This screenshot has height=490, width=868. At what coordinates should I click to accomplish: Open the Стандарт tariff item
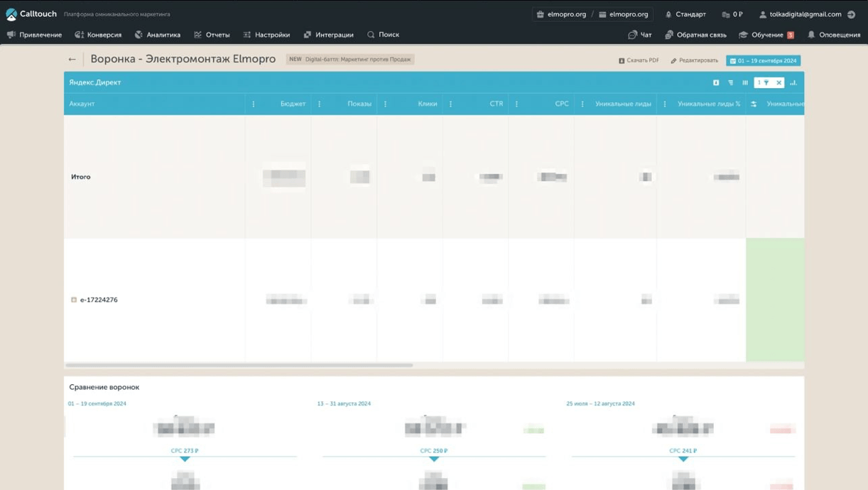click(685, 14)
